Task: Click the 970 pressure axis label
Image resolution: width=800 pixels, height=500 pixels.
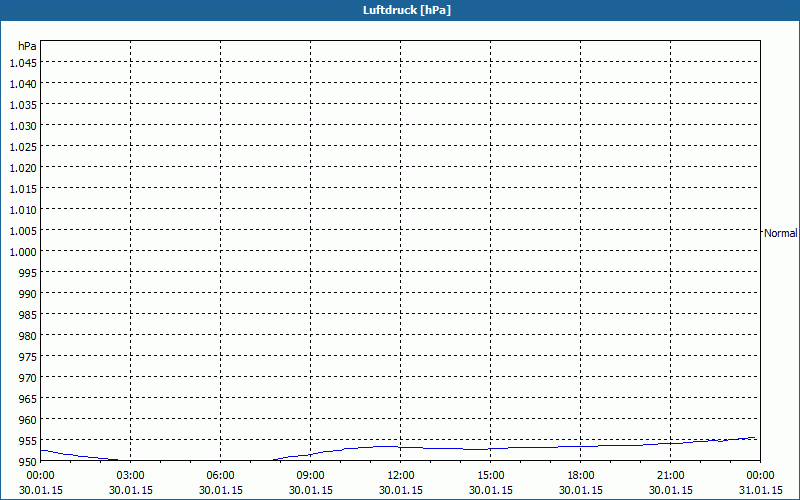Action: point(29,378)
